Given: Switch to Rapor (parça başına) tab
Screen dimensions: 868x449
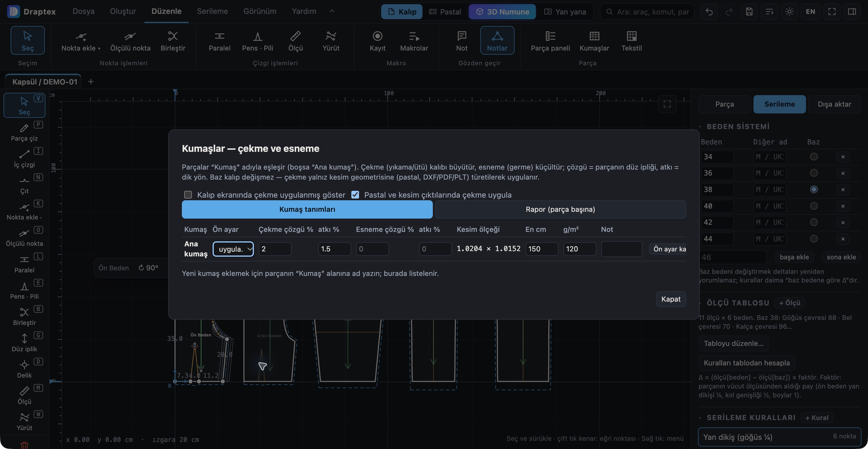Looking at the screenshot, I should coord(560,209).
